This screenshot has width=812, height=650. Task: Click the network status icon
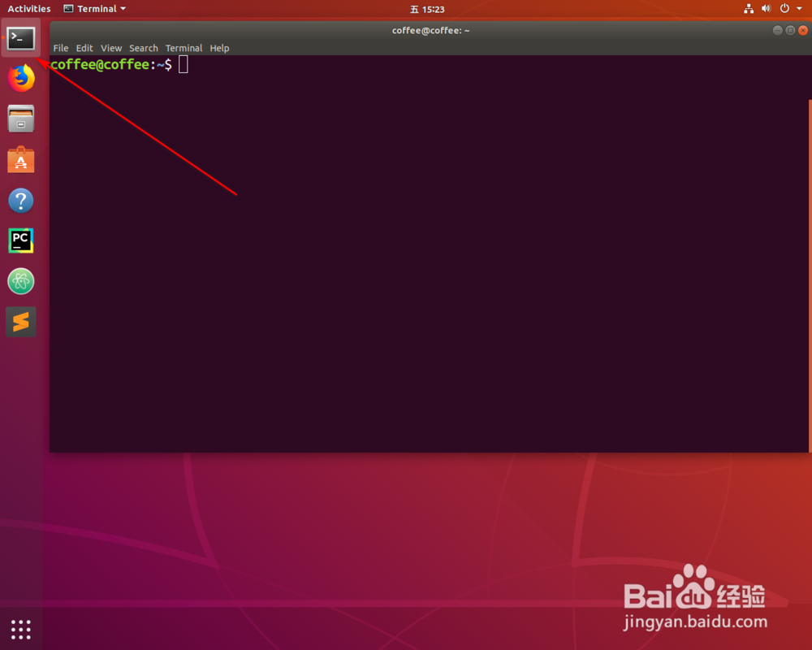coord(749,9)
